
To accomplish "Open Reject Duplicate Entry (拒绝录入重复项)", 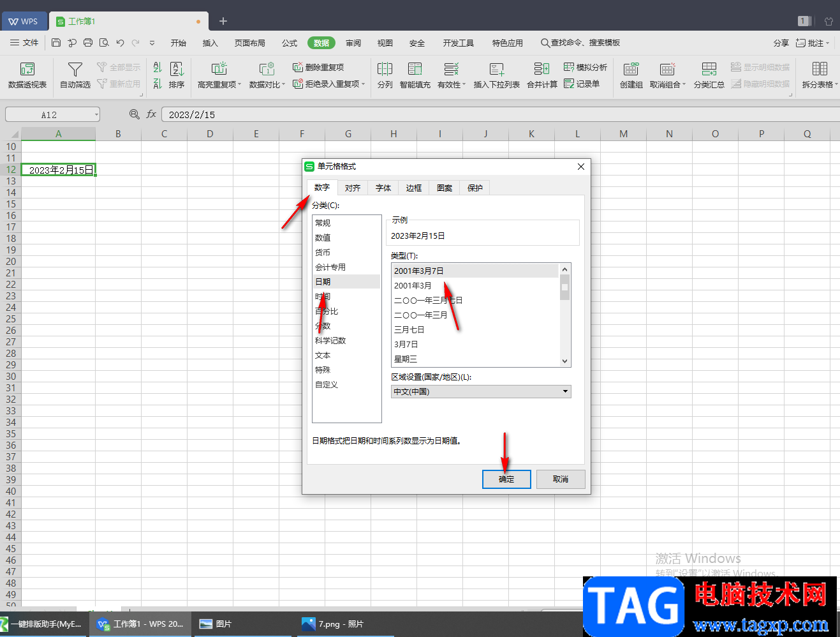I will tap(328, 84).
